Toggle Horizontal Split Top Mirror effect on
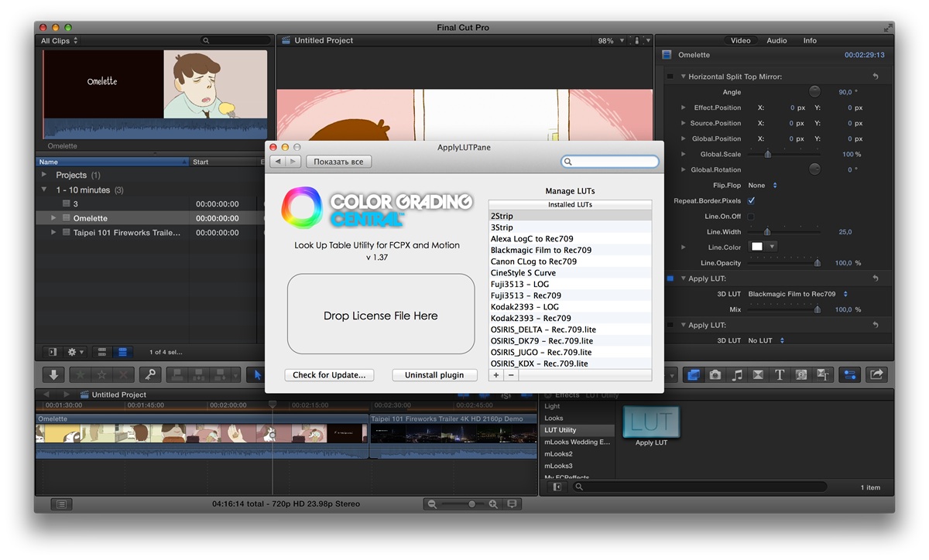 tap(670, 77)
